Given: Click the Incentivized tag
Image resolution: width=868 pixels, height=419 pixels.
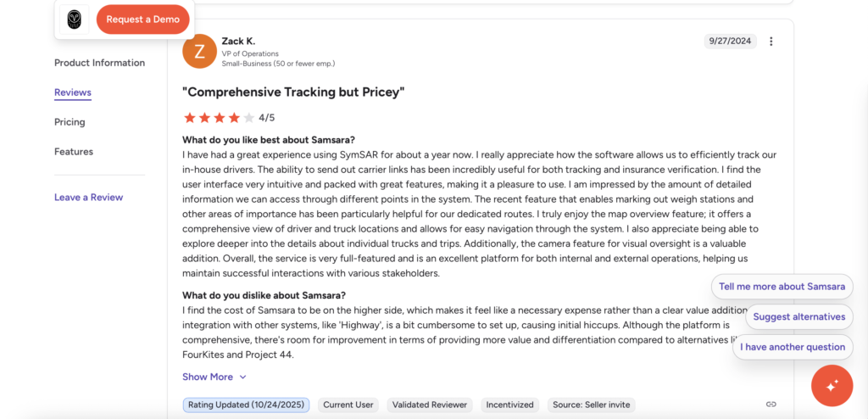Looking at the screenshot, I should (x=510, y=405).
